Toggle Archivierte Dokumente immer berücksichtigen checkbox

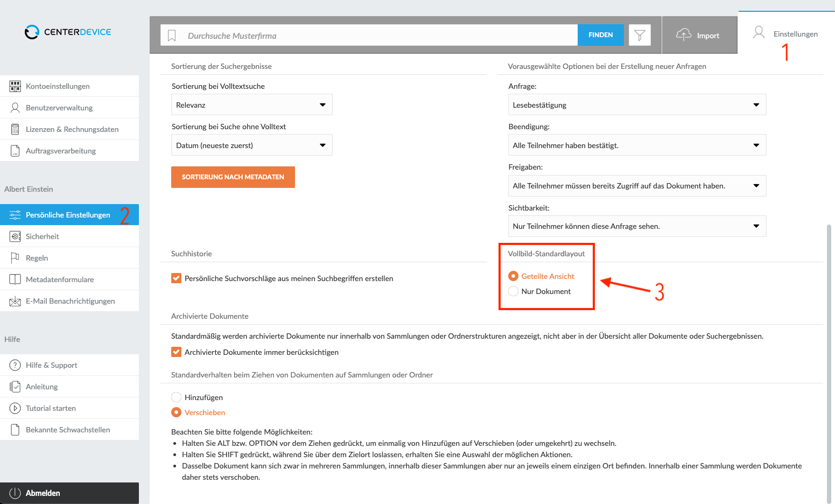click(176, 352)
